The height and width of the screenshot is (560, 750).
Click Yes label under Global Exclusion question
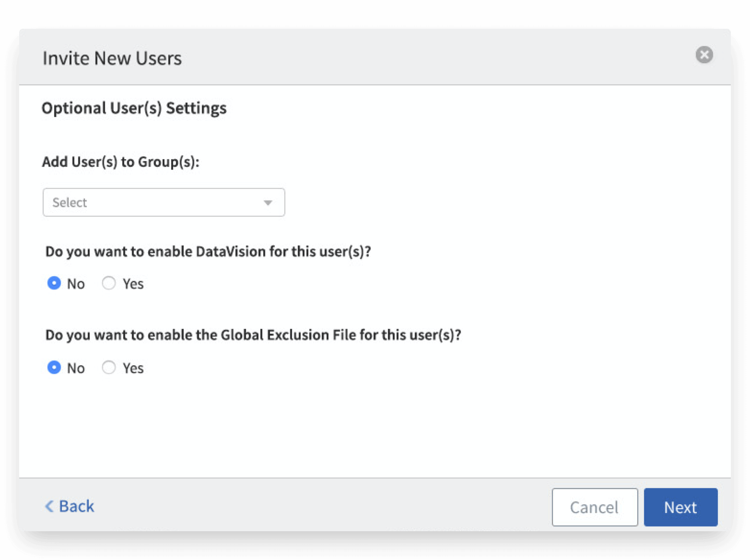133,368
